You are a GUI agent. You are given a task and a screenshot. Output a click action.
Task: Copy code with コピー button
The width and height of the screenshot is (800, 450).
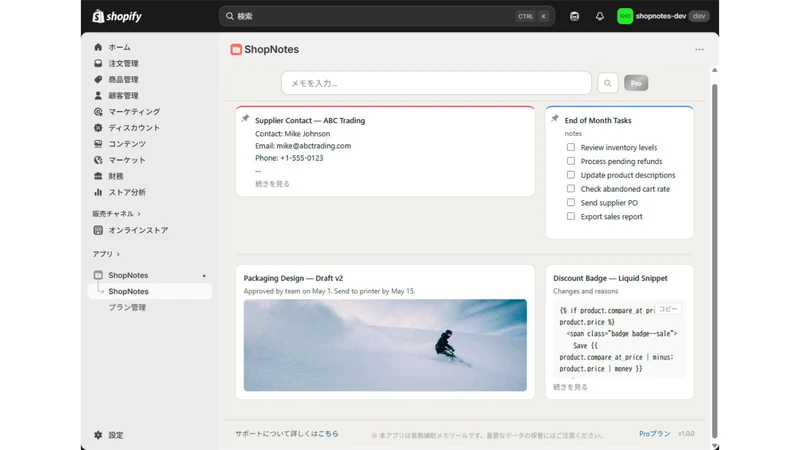click(668, 309)
